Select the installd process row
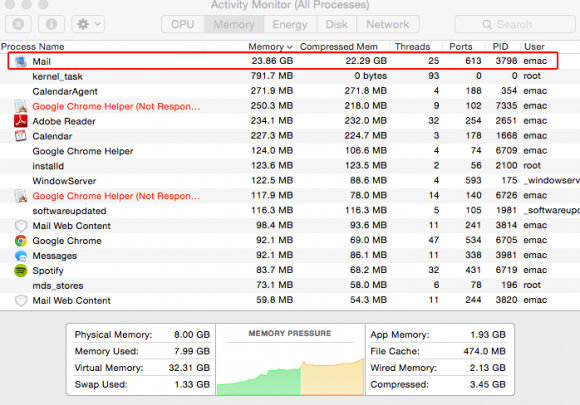The image size is (580, 405). pos(290,166)
